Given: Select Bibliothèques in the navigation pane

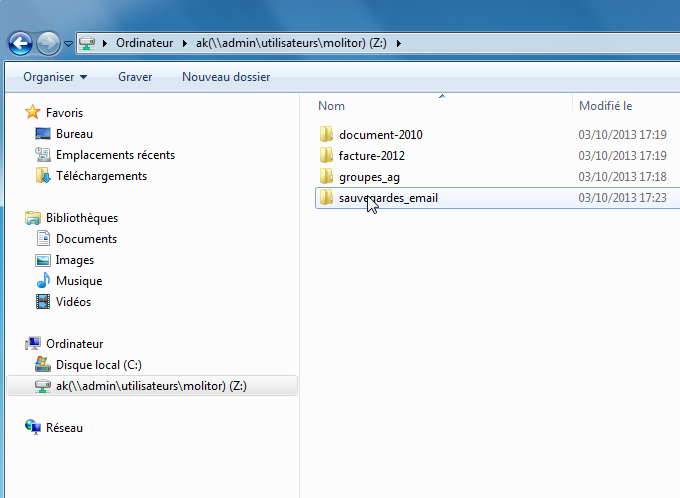Looking at the screenshot, I should pyautogui.click(x=82, y=218).
